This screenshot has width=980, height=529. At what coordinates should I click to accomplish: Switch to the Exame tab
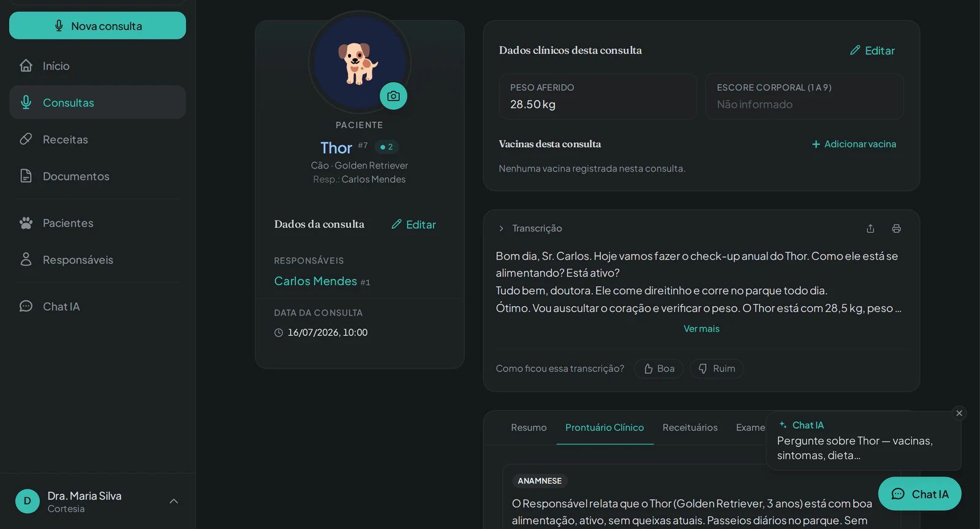coord(750,427)
